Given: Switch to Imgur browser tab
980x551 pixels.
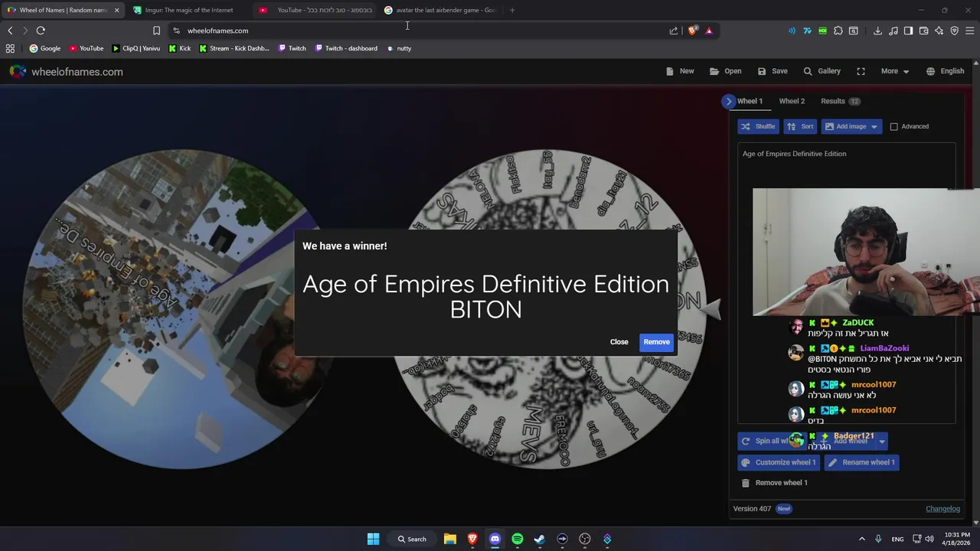Looking at the screenshot, I should click(190, 10).
